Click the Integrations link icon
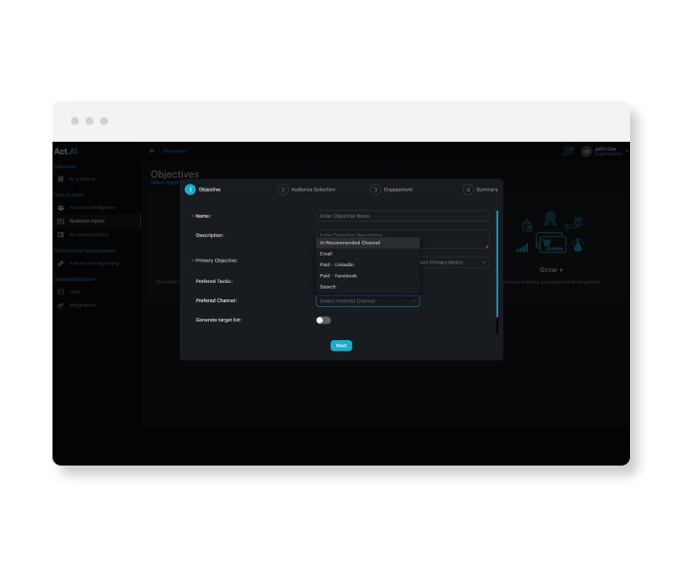This screenshot has width=700, height=588. click(60, 305)
